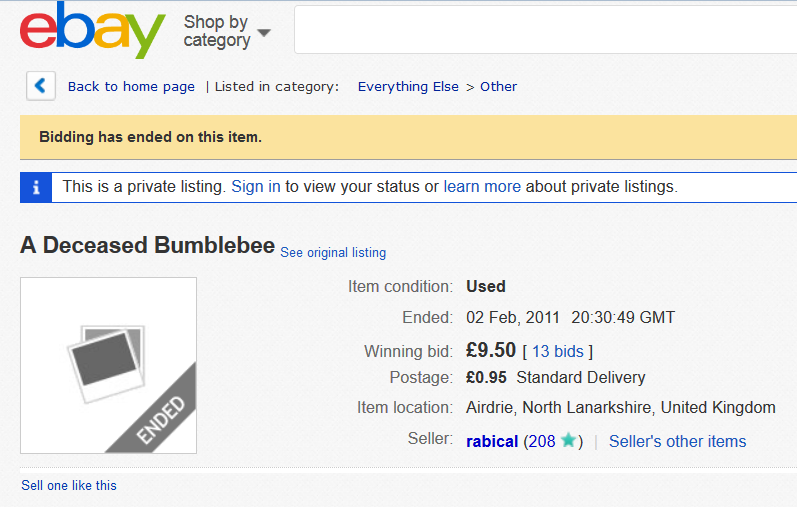Open the Other subcategory link
This screenshot has width=797, height=507.
pyautogui.click(x=498, y=87)
